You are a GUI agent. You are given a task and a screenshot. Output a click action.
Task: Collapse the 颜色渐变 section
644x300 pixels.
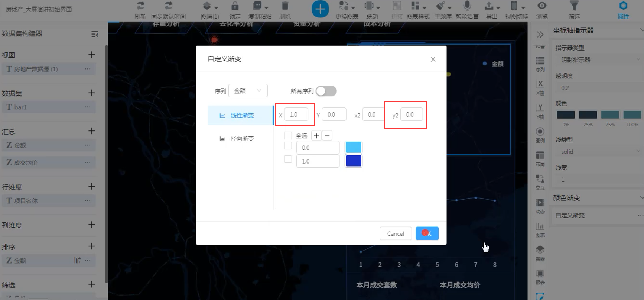coord(641,198)
